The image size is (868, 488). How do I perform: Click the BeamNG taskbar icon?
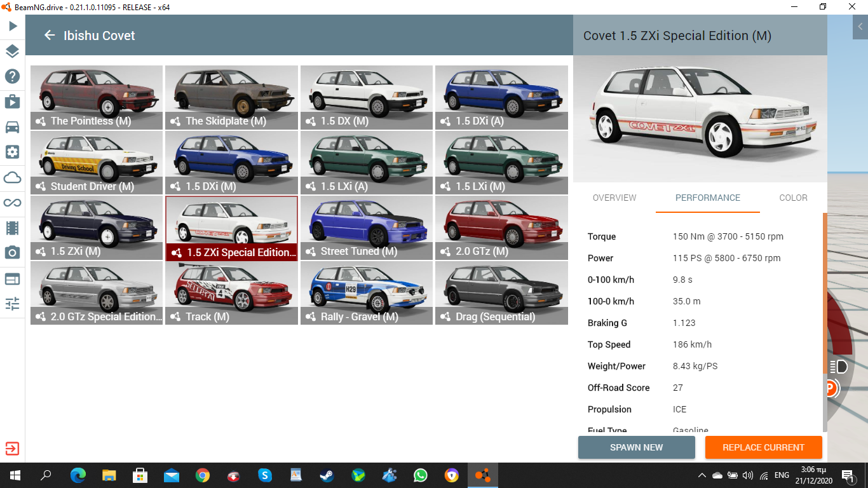483,475
